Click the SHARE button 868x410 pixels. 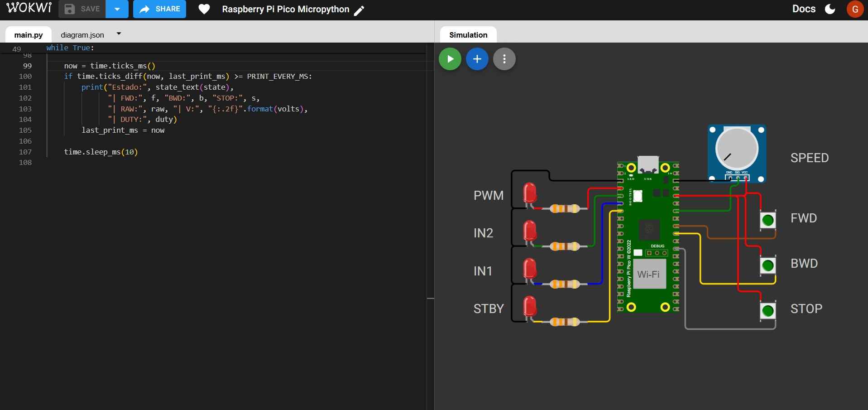coord(159,9)
